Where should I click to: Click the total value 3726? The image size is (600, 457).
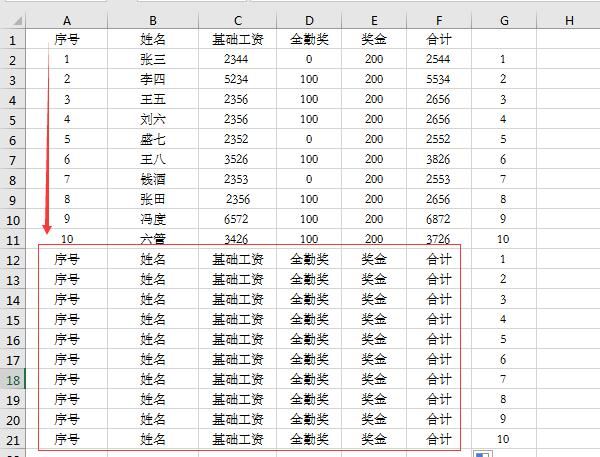click(439, 239)
